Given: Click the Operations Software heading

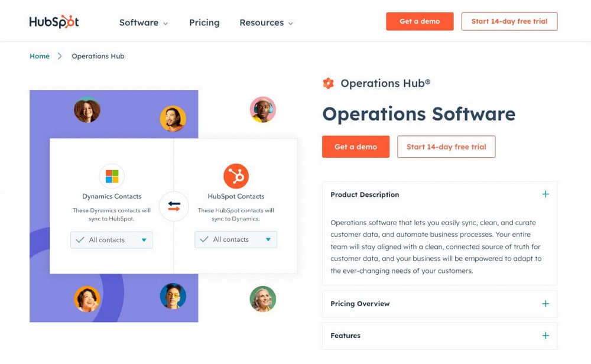Looking at the screenshot, I should [x=419, y=114].
